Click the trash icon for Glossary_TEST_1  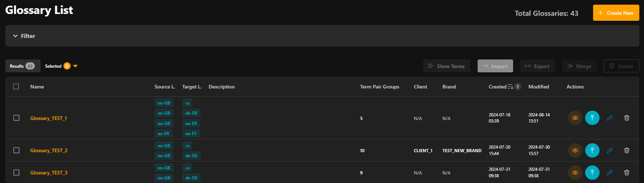pos(626,118)
